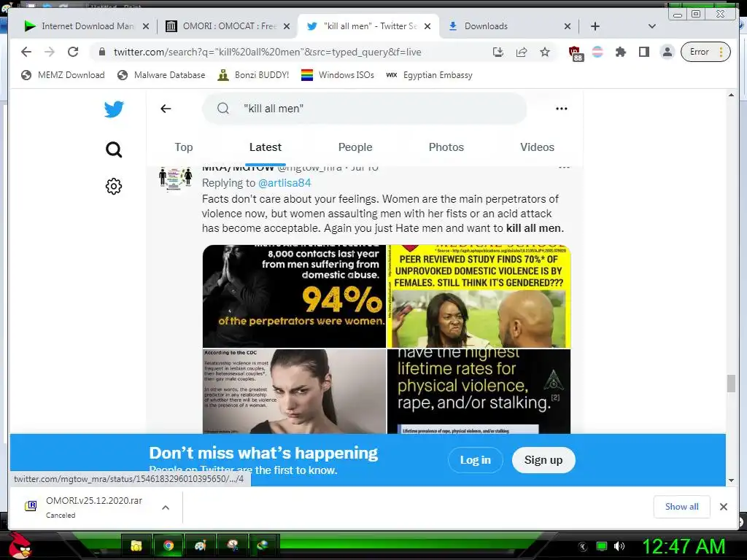Open the Chrome profile avatar
This screenshot has height=560, width=747.
(667, 52)
